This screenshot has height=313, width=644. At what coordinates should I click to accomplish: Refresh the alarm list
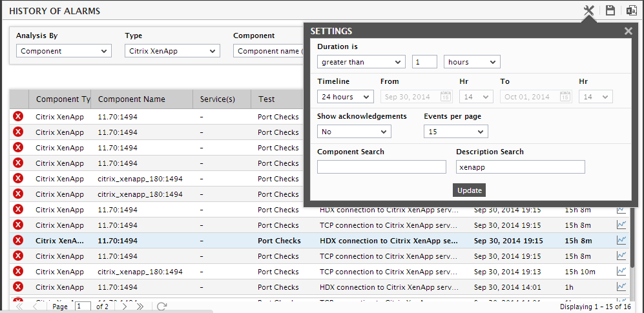click(162, 307)
